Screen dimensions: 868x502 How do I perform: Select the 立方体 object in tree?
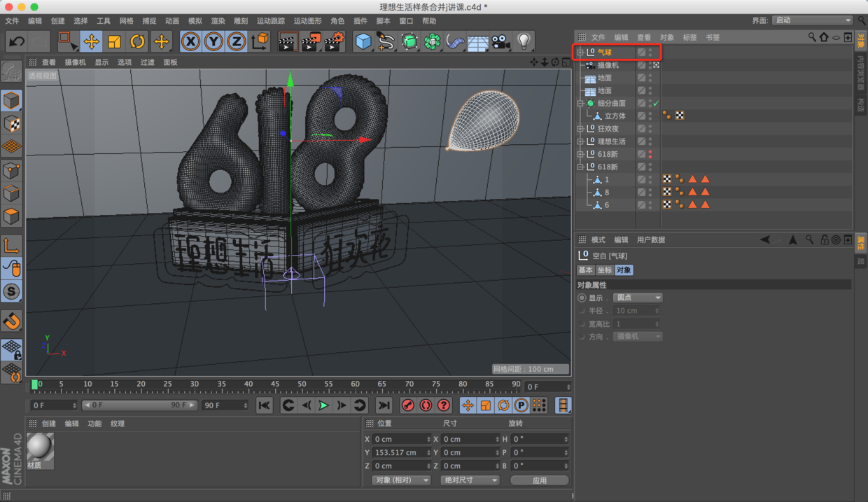615,116
